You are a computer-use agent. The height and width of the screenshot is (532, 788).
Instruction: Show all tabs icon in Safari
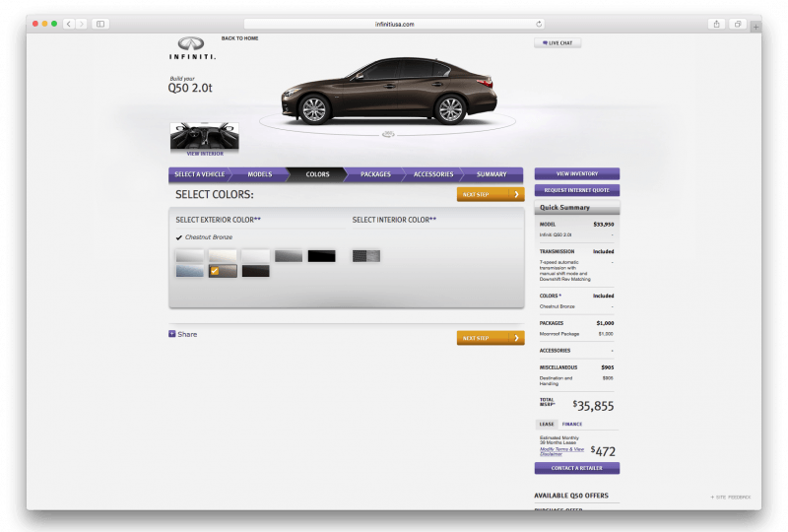(x=738, y=24)
